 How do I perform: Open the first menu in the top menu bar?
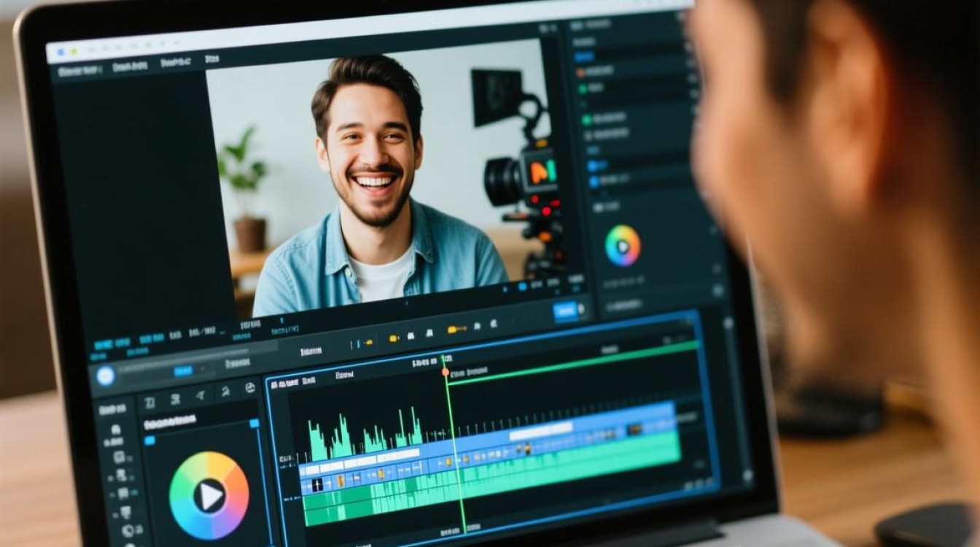[x=79, y=71]
